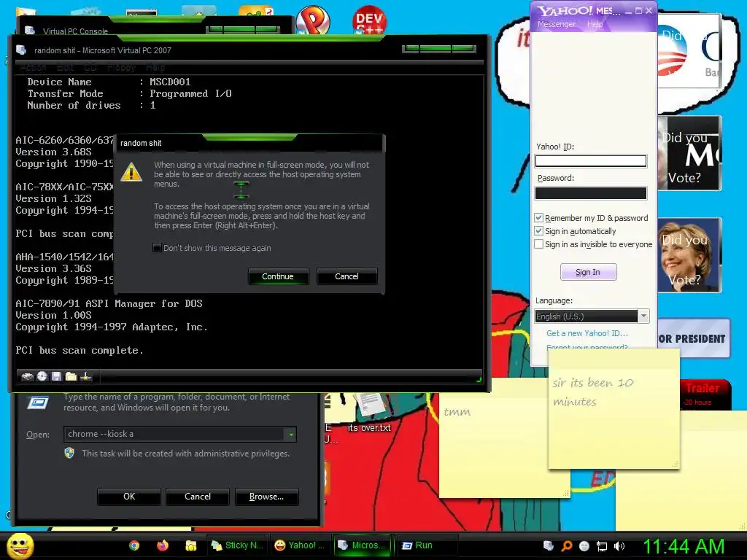The width and height of the screenshot is (747, 560).
Task: Open the folder icon in taskbar quick launch
Action: 191,545
